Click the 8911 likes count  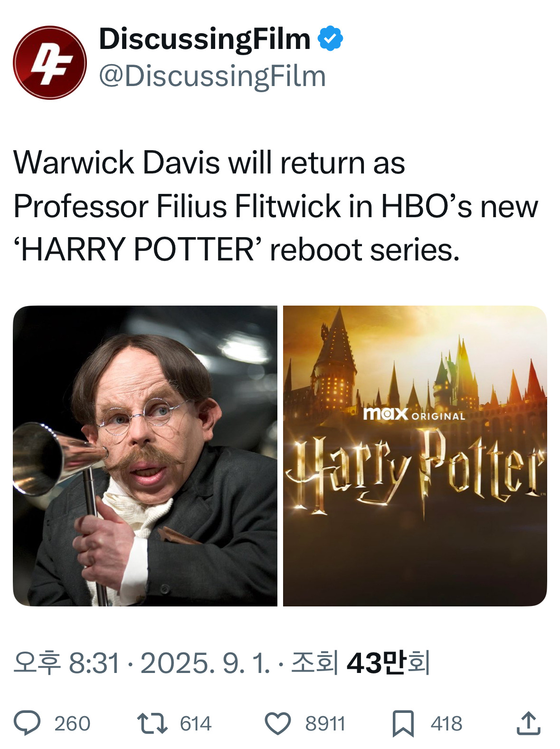[x=325, y=724]
